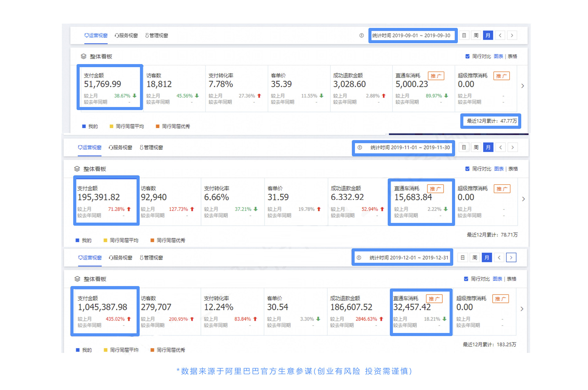Switch to 表格 view in top panel
Image resolution: width=588 pixels, height=390 pixels.
pos(512,56)
